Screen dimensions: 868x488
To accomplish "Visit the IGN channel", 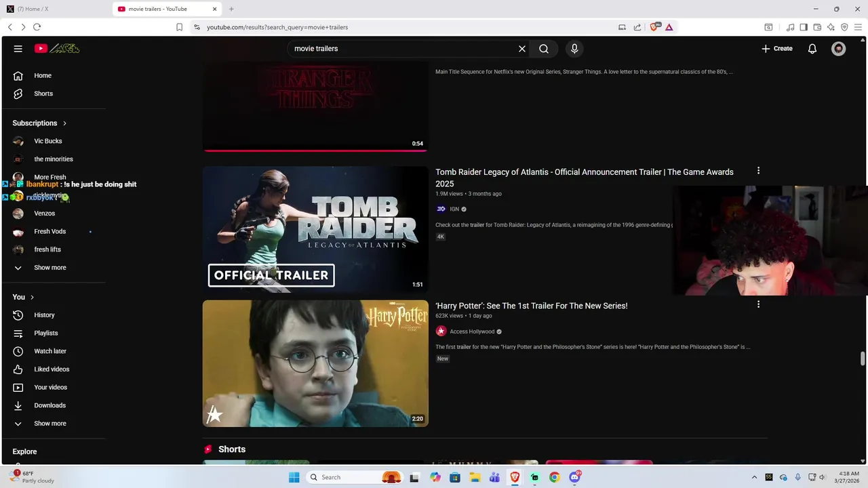I will pos(454,209).
